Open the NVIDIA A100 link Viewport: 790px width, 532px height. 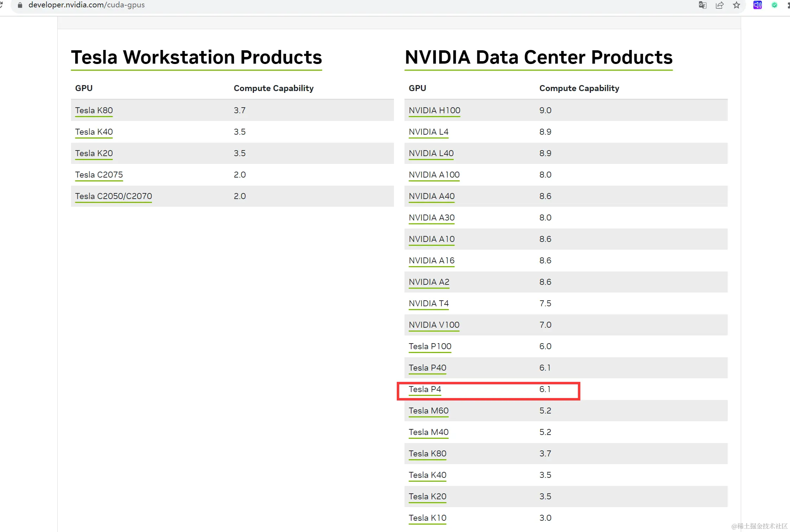tap(434, 175)
